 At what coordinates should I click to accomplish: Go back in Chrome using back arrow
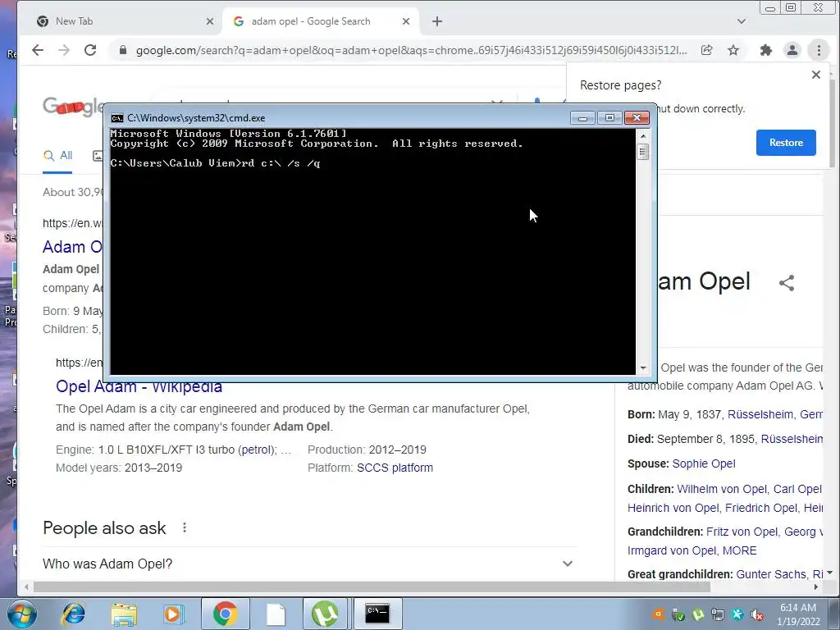tap(38, 50)
